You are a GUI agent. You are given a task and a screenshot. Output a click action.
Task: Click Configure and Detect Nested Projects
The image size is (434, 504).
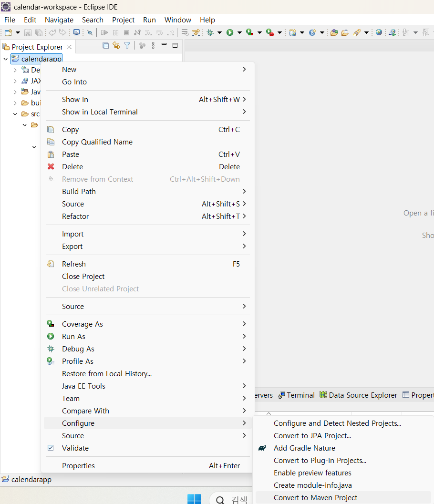coord(343,423)
